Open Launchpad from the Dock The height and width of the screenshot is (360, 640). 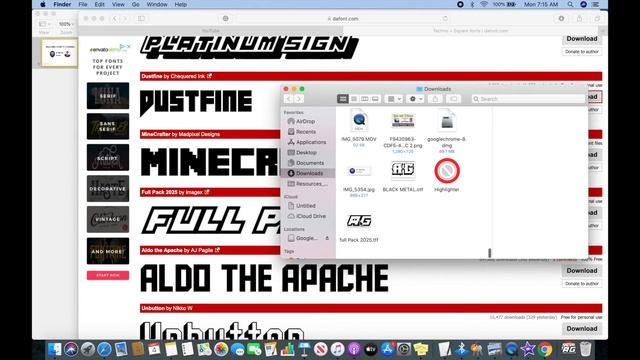(87, 349)
